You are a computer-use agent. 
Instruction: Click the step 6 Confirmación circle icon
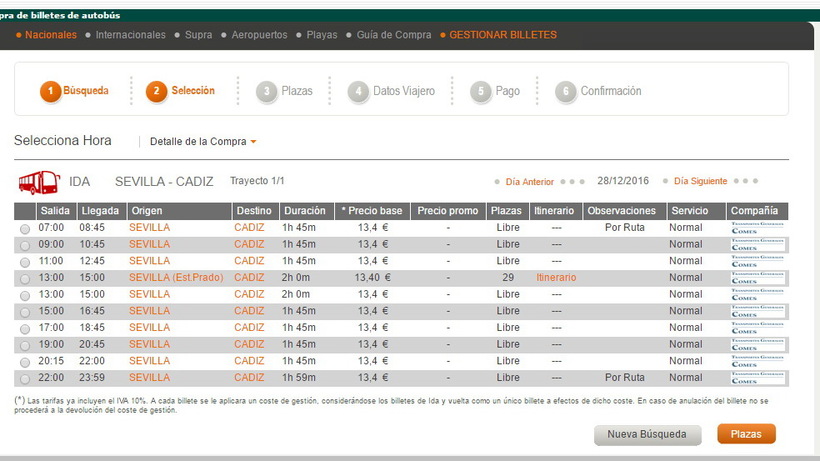coord(566,92)
